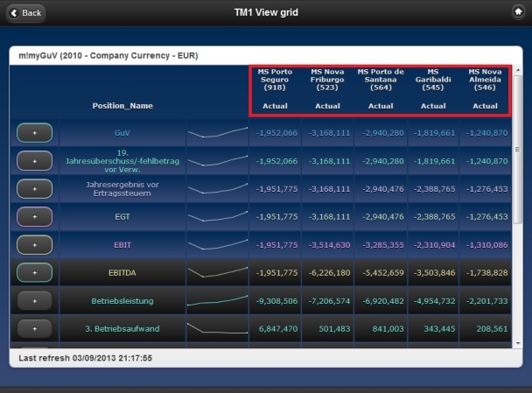Expand the EBITDA row
Screen dimensions: 532x393
click(x=35, y=272)
